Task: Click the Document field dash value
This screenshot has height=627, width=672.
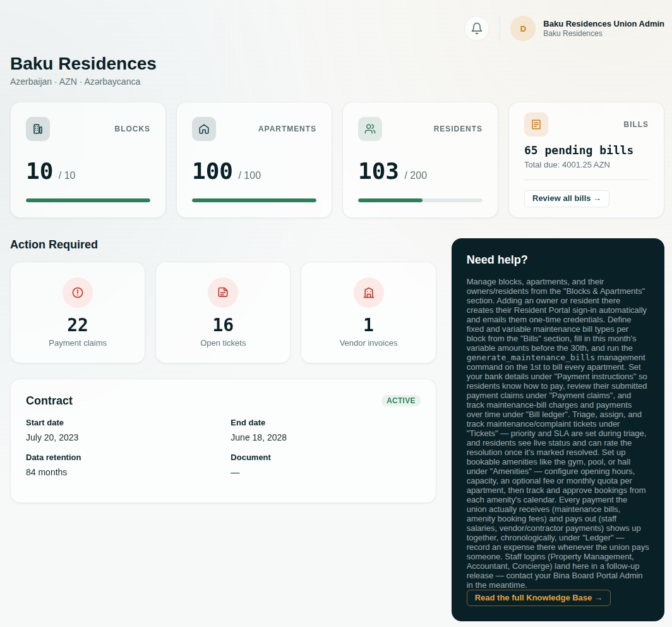Action: point(235,472)
